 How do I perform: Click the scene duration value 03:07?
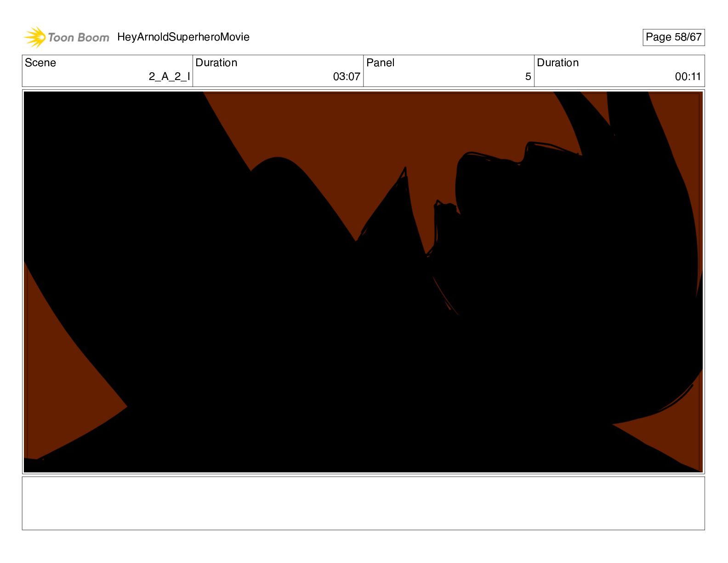(x=347, y=77)
